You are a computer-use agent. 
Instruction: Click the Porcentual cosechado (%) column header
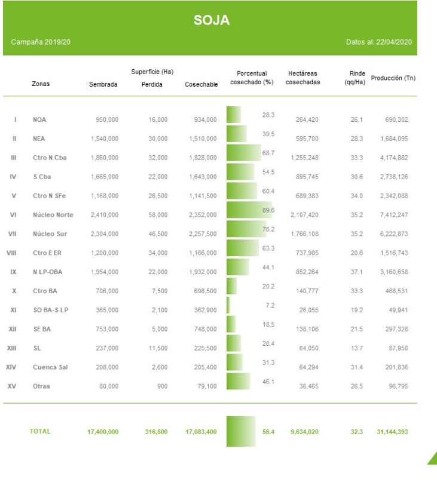(x=252, y=78)
